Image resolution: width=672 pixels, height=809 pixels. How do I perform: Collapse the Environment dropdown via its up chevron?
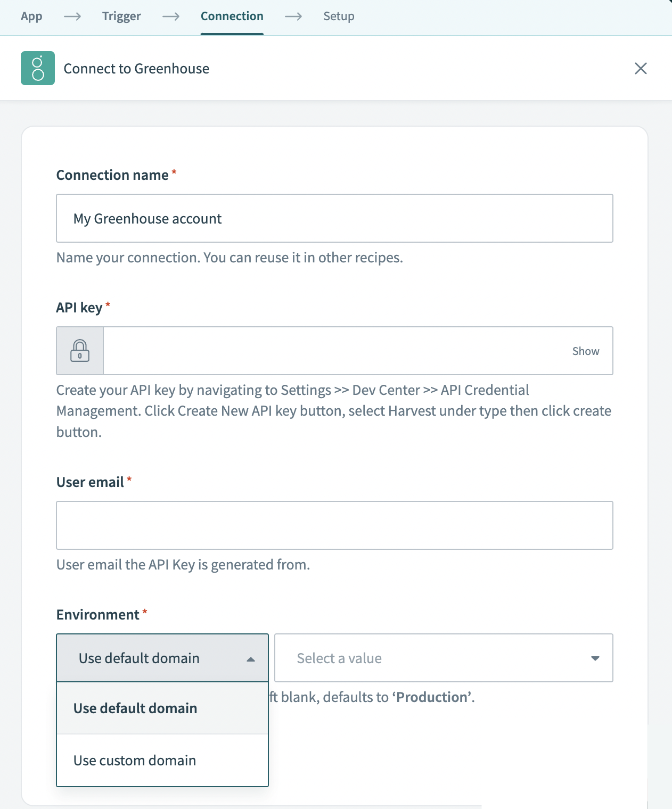[251, 658]
